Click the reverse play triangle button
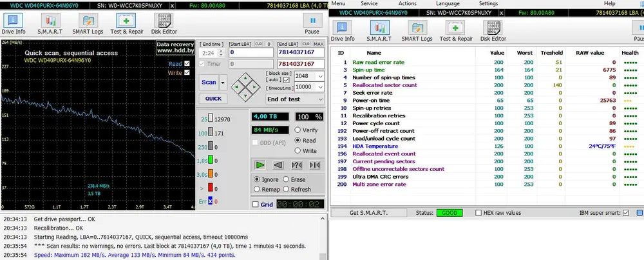The width and height of the screenshot is (644, 260). coord(278,165)
